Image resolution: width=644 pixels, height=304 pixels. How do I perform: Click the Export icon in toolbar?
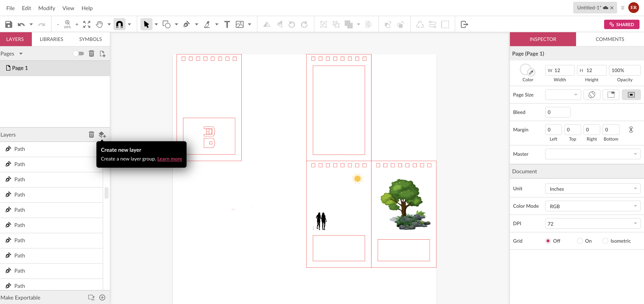point(464,24)
